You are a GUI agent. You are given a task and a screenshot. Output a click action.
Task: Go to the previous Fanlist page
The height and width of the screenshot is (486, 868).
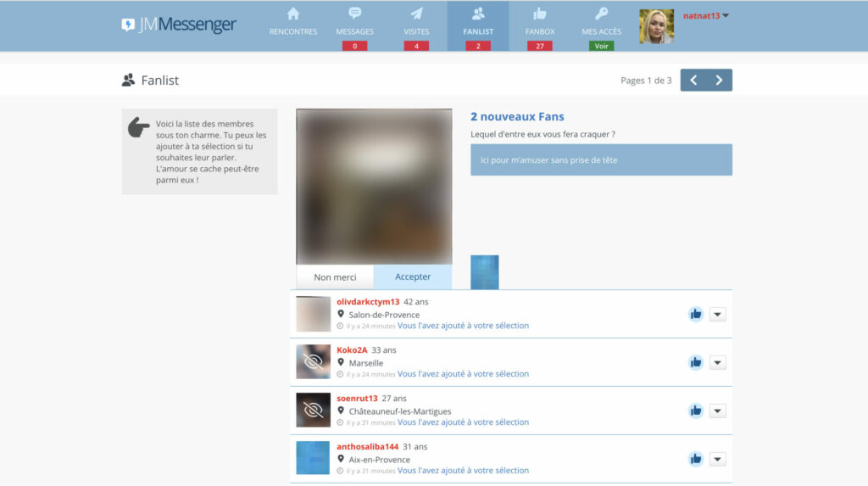pyautogui.click(x=693, y=81)
